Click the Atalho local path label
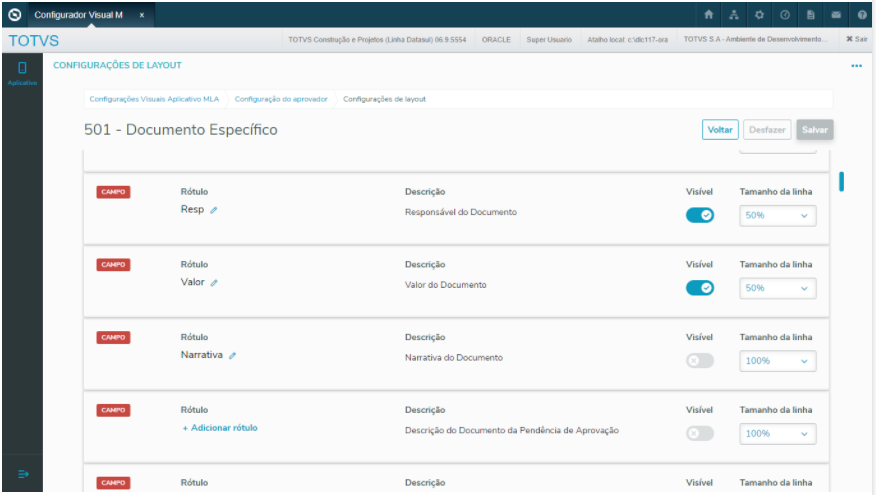Image resolution: width=876 pixels, height=495 pixels. (627, 40)
